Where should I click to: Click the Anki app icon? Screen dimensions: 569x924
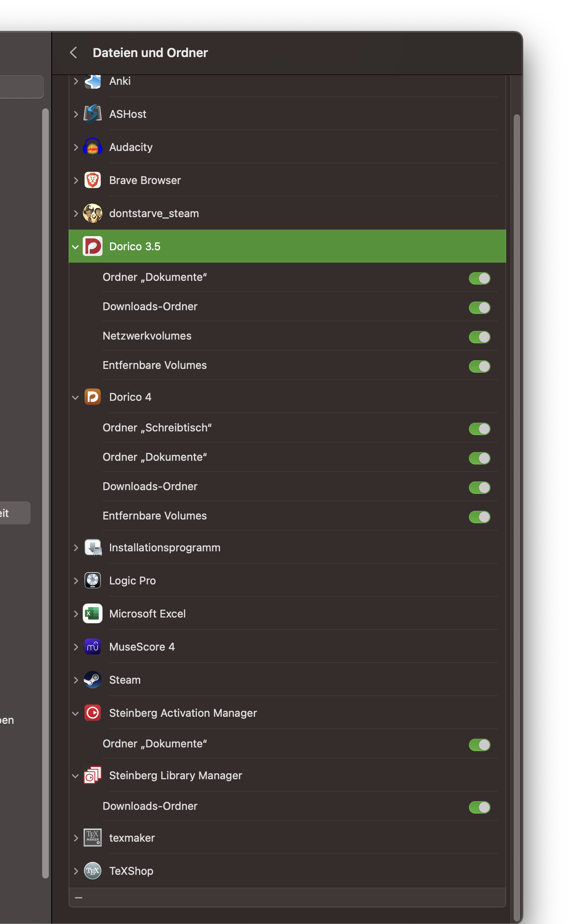(93, 81)
